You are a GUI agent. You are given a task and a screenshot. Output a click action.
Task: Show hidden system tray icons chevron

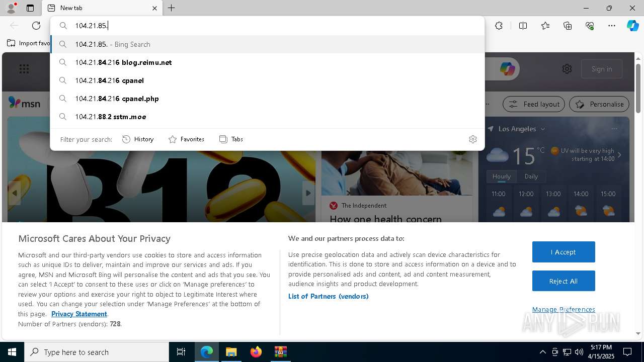click(542, 352)
